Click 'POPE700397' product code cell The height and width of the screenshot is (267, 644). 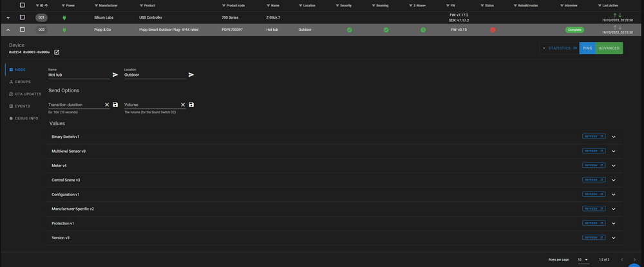point(232,30)
